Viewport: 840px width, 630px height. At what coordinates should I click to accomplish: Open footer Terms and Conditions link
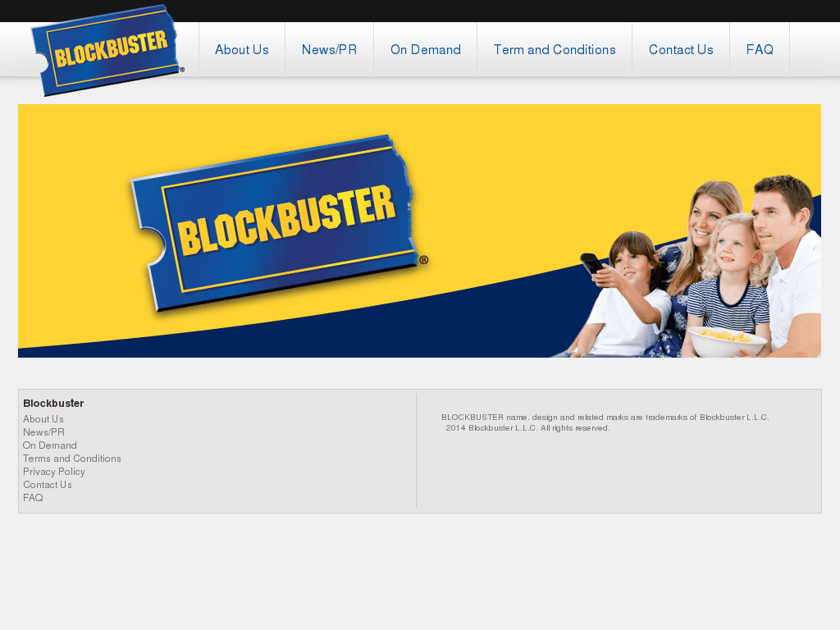tap(72, 459)
